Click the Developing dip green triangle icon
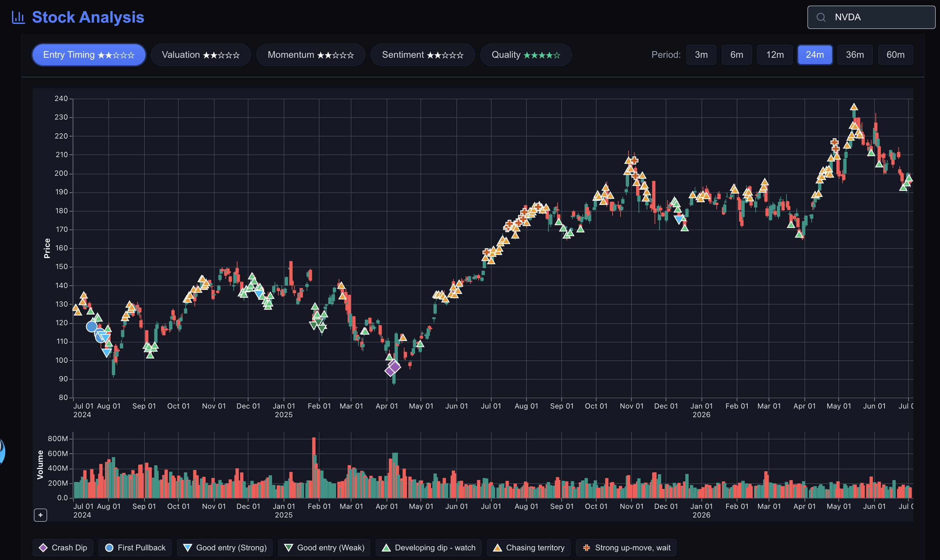The image size is (940, 560). pos(386,548)
